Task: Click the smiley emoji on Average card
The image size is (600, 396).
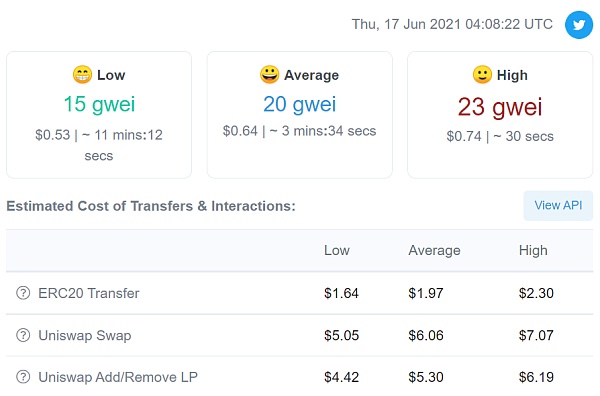Action: (269, 75)
